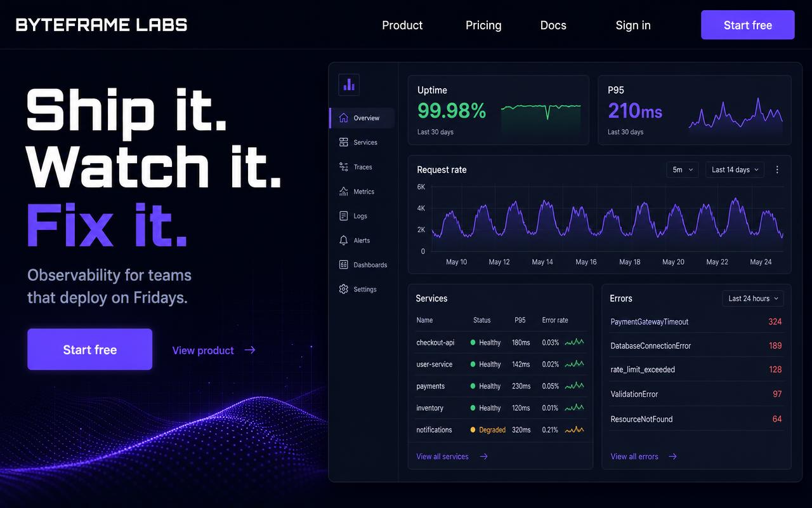Click inventory service name
Image resolution: width=812 pixels, height=508 pixels.
coord(429,408)
